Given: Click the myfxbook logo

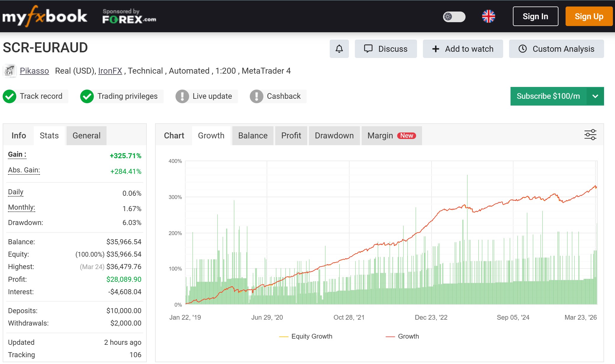Looking at the screenshot, I should click(x=44, y=16).
